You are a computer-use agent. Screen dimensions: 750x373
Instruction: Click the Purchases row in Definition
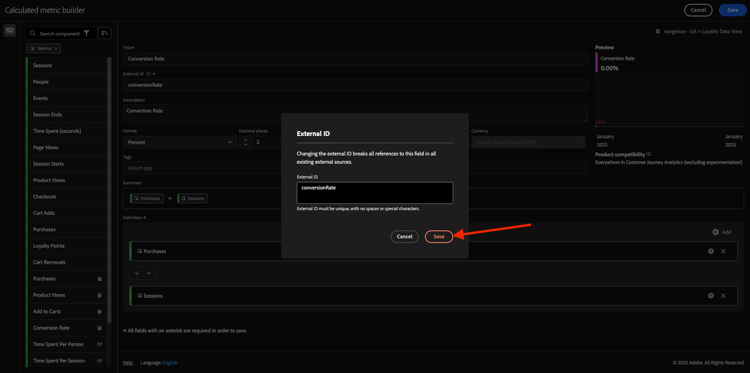tap(433, 251)
